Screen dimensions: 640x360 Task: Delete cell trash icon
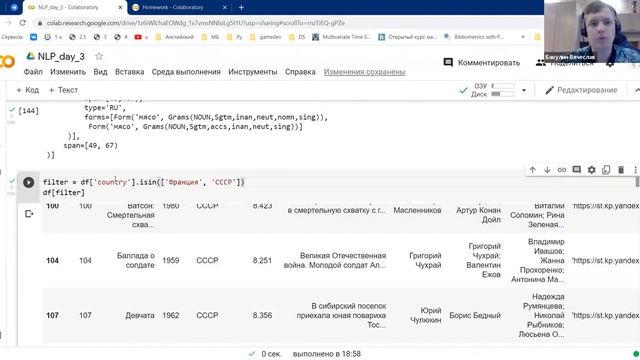[x=621, y=170]
